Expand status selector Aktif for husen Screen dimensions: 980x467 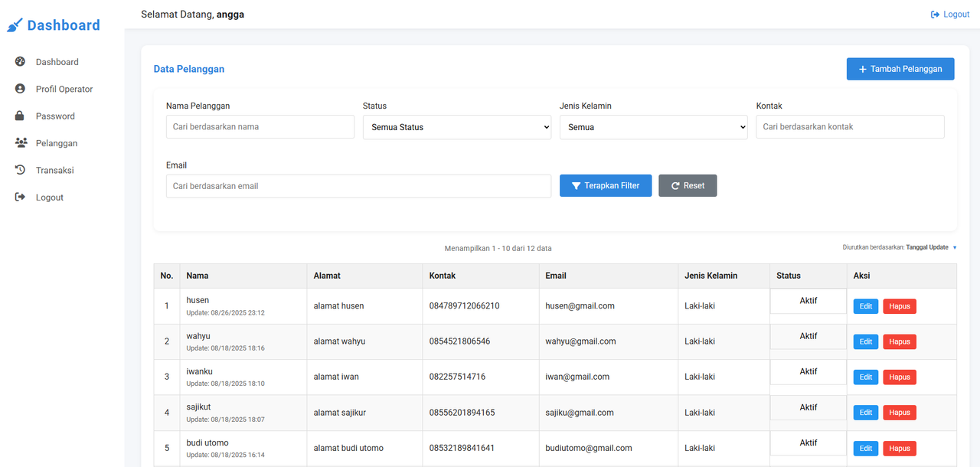(808, 301)
